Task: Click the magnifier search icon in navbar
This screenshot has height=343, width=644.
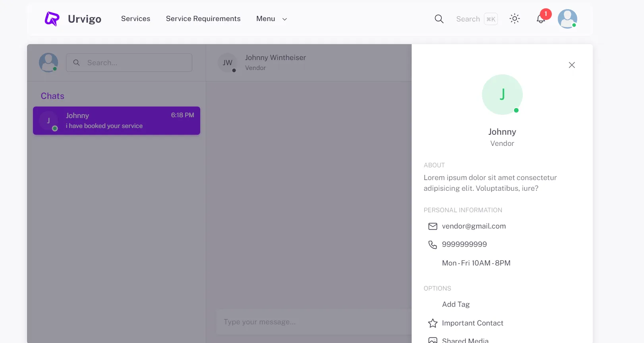Action: pos(439,19)
